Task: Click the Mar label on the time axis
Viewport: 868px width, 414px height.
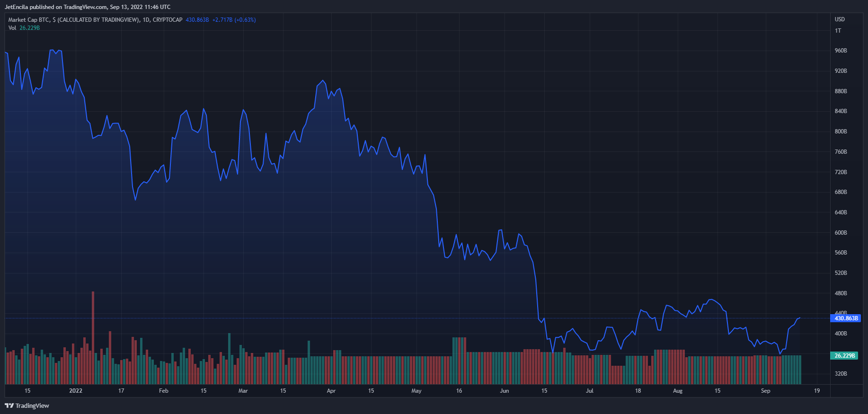Action: [243, 391]
